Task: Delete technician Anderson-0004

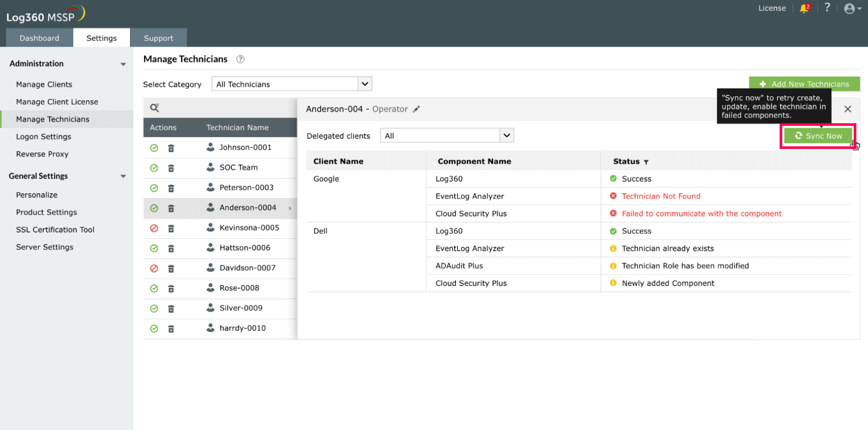Action: click(x=171, y=209)
